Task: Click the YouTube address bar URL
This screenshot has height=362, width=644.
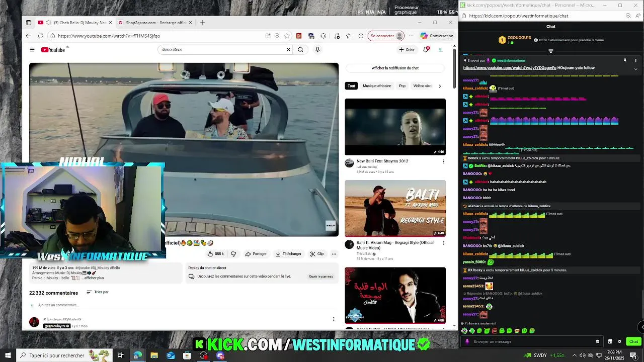Action: click(109, 36)
